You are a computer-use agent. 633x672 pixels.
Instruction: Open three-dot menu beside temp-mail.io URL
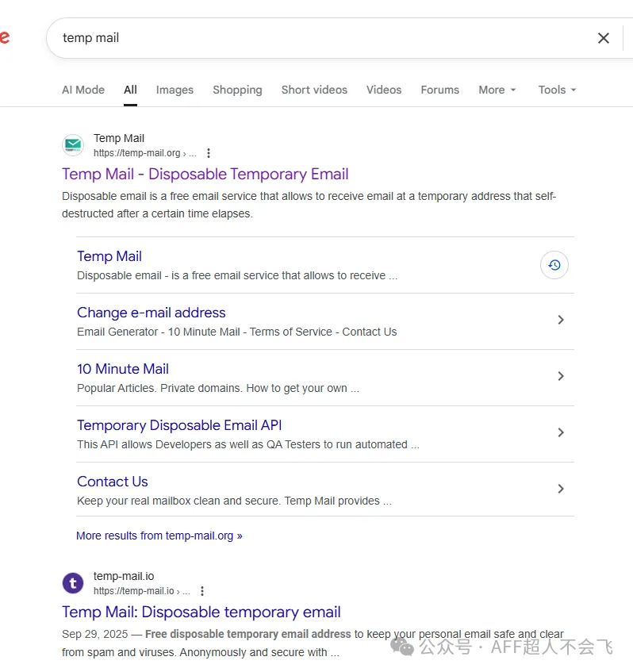coord(202,591)
